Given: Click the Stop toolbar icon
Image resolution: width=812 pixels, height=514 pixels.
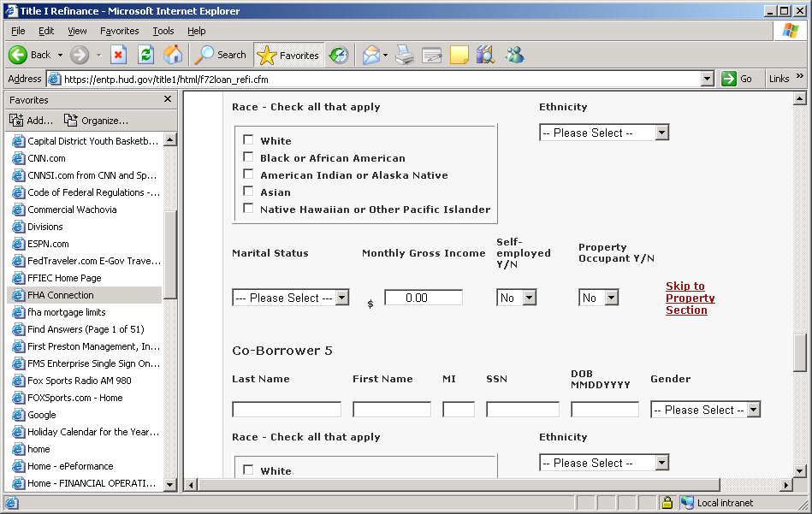Looking at the screenshot, I should (118, 55).
